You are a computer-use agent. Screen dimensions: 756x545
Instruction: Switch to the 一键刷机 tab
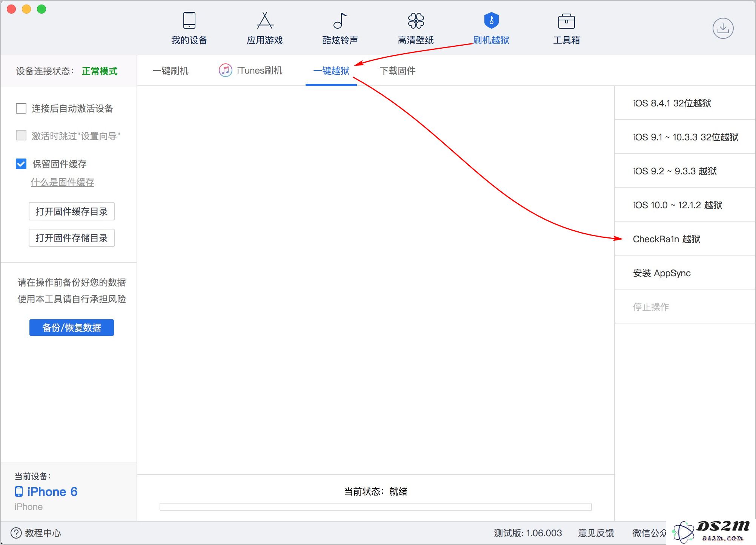click(x=171, y=71)
